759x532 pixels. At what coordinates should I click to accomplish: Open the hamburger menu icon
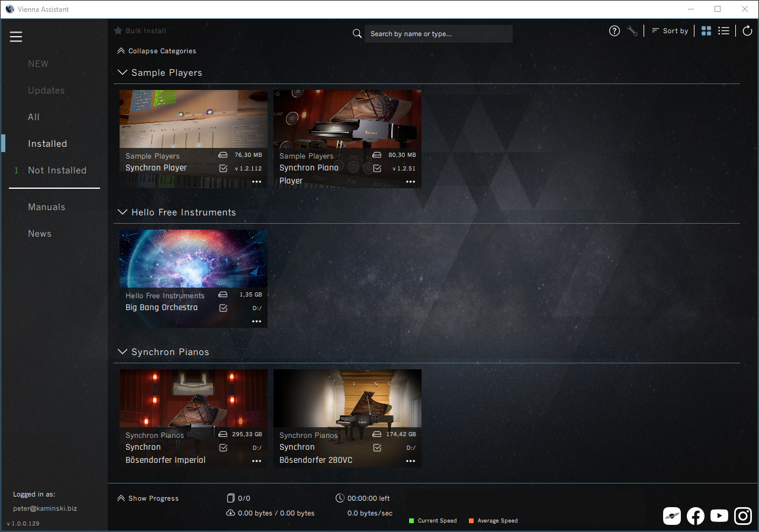[16, 37]
